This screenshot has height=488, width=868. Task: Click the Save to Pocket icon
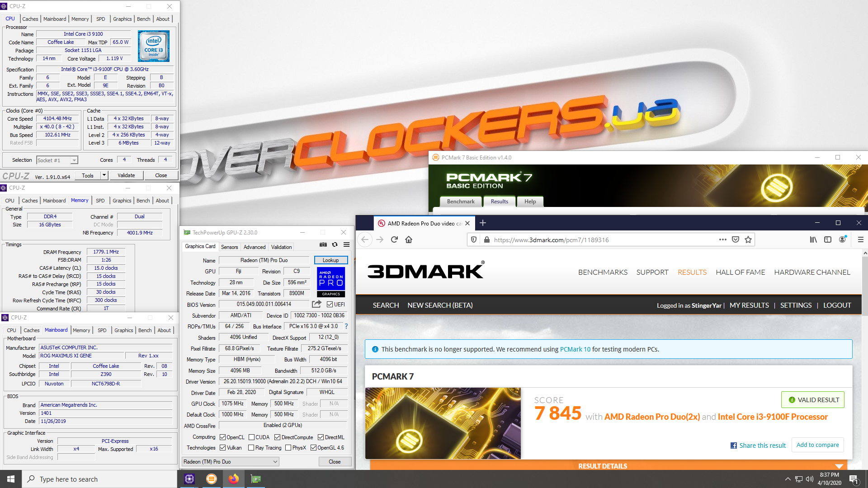tap(736, 239)
